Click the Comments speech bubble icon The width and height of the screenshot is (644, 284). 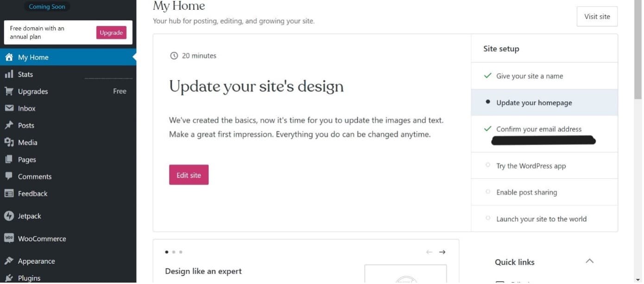(9, 176)
